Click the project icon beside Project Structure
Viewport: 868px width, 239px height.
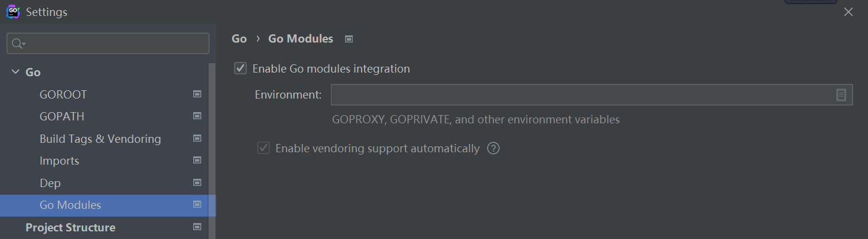(197, 227)
